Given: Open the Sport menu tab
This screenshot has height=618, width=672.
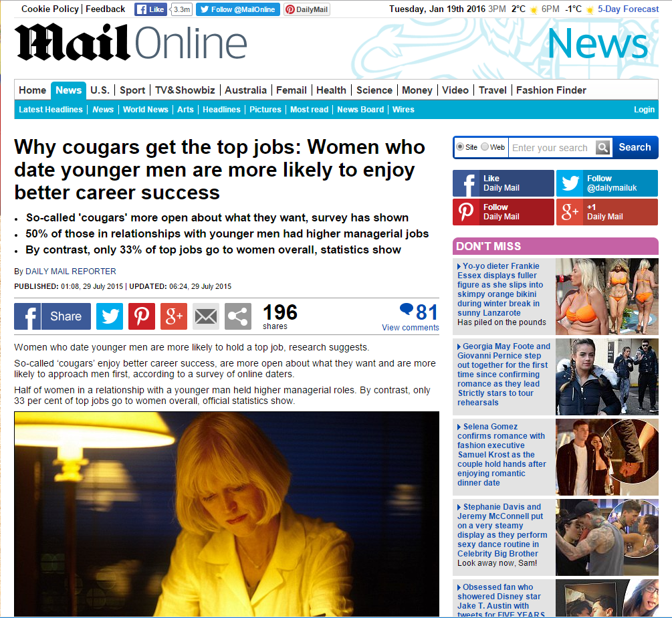Looking at the screenshot, I should click(x=132, y=90).
